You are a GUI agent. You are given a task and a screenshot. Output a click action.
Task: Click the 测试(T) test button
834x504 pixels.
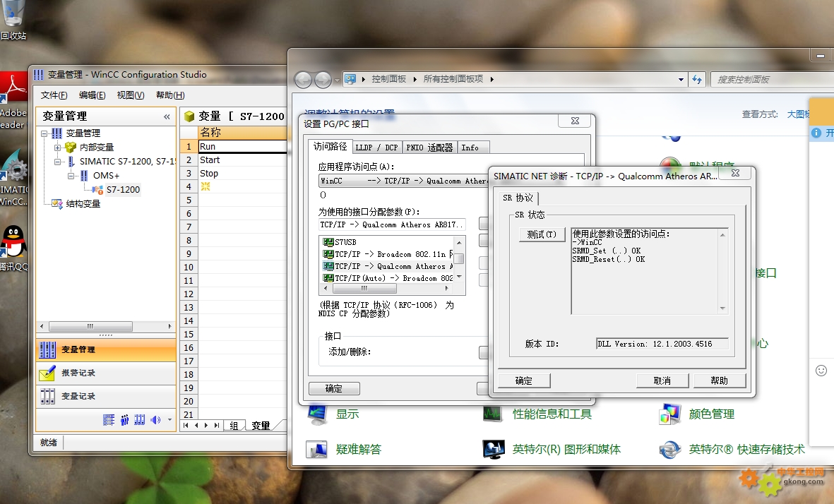(x=542, y=234)
